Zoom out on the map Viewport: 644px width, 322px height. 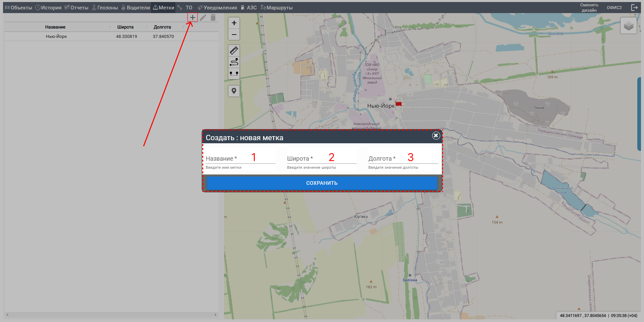point(234,35)
